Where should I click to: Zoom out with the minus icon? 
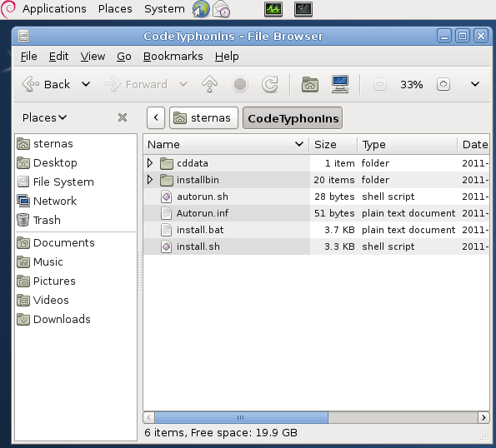[x=380, y=84]
